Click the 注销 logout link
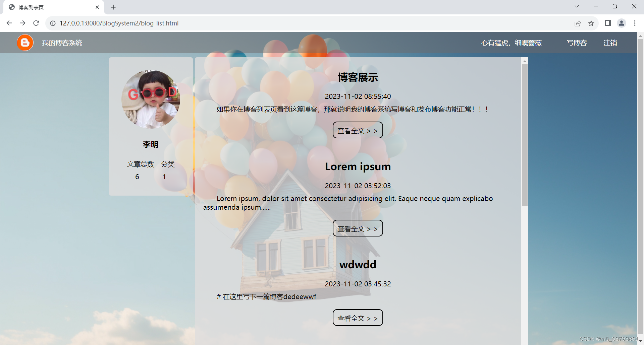The width and height of the screenshot is (644, 345). 610,43
